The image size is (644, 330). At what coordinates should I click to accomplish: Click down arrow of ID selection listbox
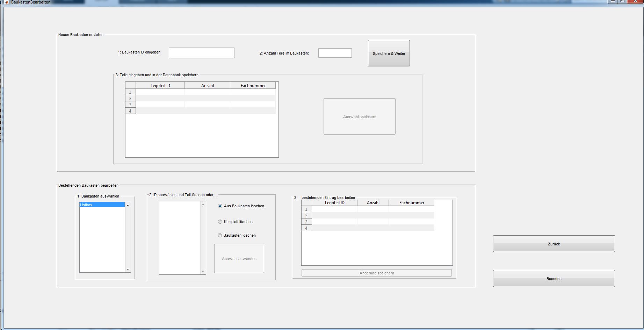coord(203,272)
